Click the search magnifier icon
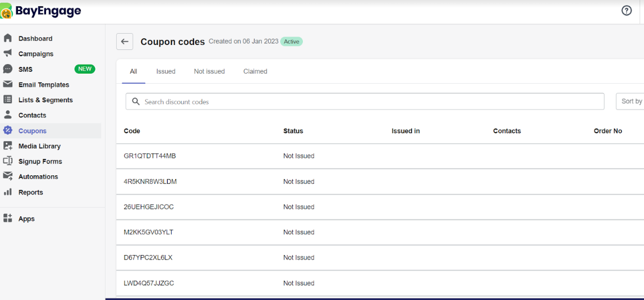Screen dimensions: 644x300 (136, 101)
